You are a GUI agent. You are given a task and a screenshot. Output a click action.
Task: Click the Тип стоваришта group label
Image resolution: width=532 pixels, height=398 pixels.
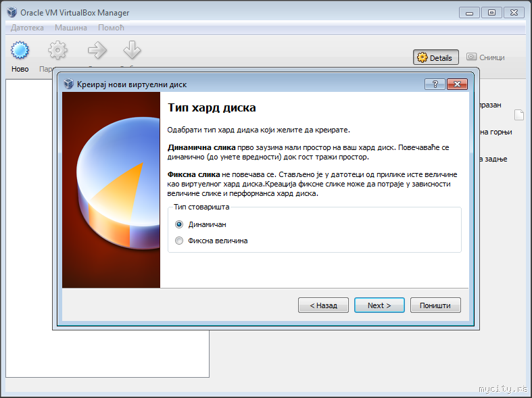pos(201,207)
